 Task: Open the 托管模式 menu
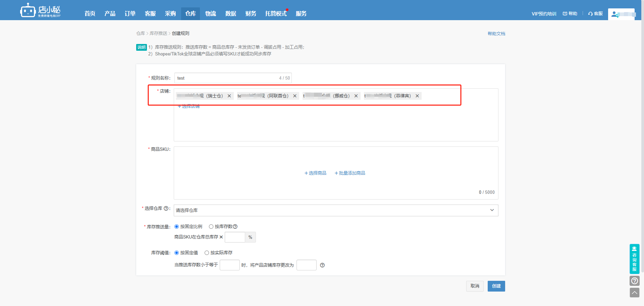pos(276,14)
